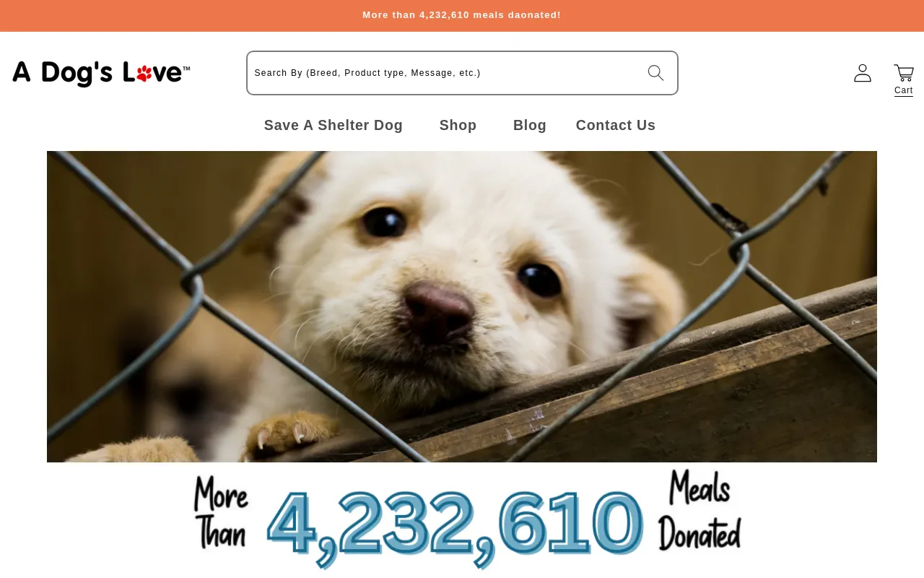Screen dimensions: 924x578
Task: Open the Shop menu item
Action: click(458, 125)
